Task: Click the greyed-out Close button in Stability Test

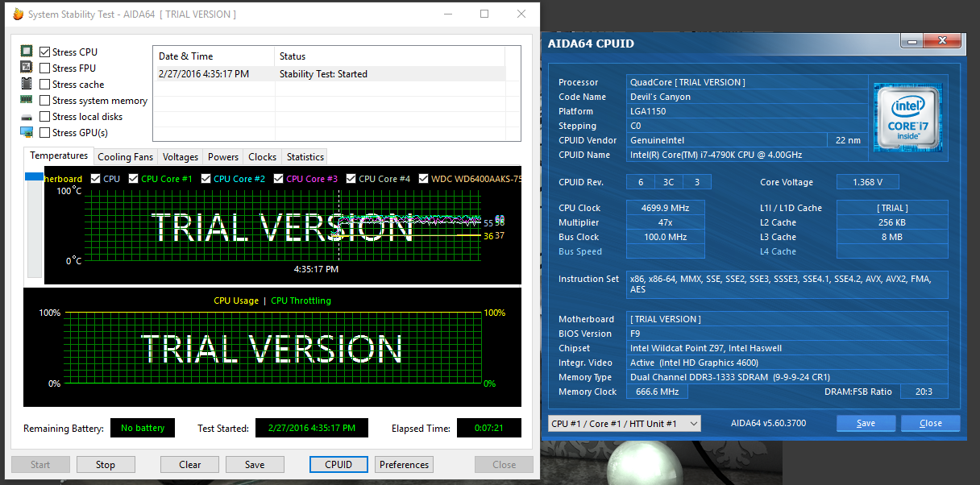Action: 504,464
